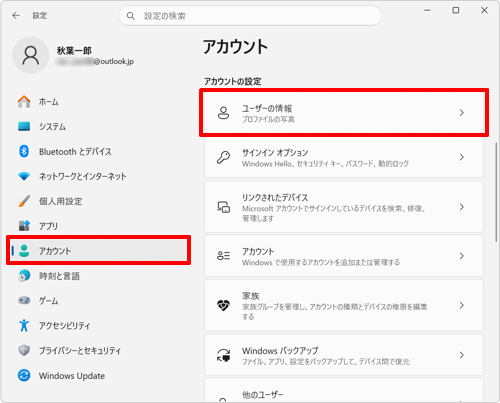Viewport: 500px width, 403px height.
Task: Focus the 設定の検索 search field
Action: click(x=250, y=16)
